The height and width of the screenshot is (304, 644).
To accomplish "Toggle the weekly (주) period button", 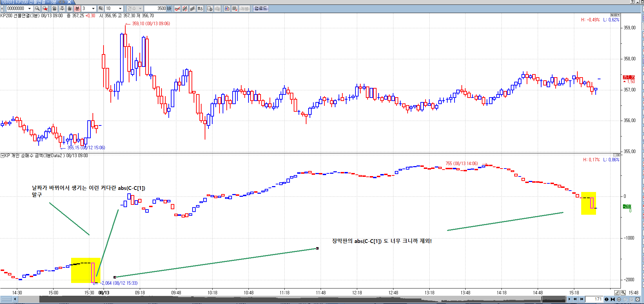I will click(x=62, y=9).
